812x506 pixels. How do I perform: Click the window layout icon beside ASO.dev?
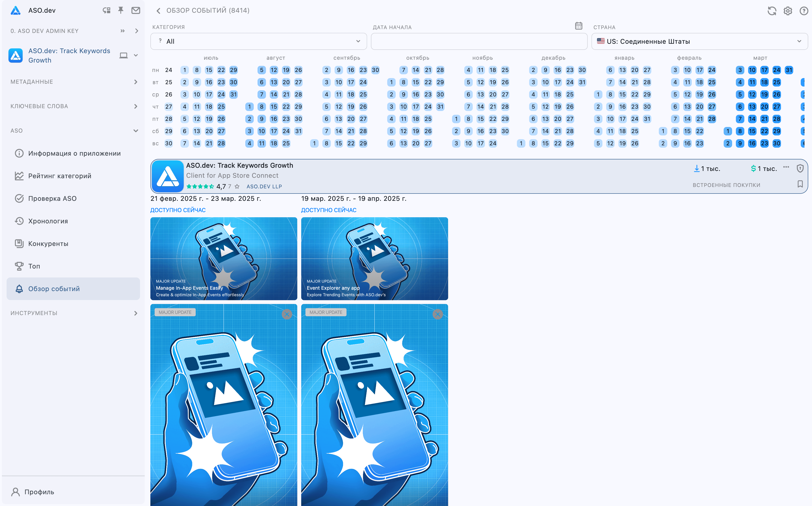(106, 10)
